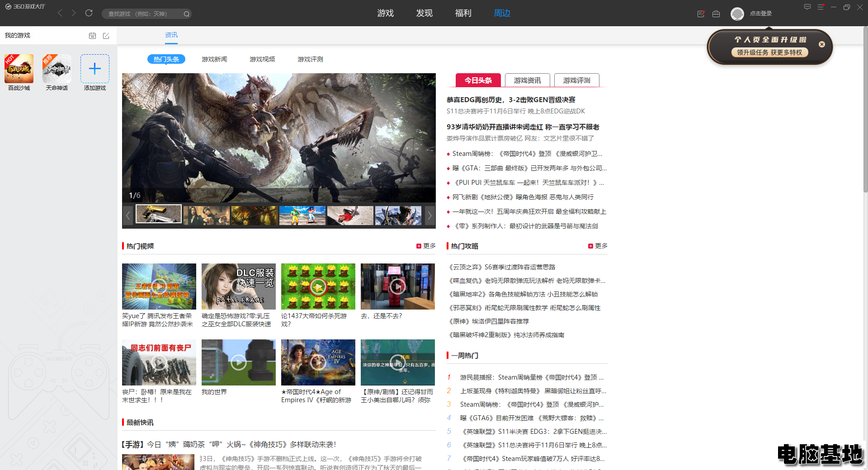
Task: Click the user avatar icon
Action: [737, 14]
